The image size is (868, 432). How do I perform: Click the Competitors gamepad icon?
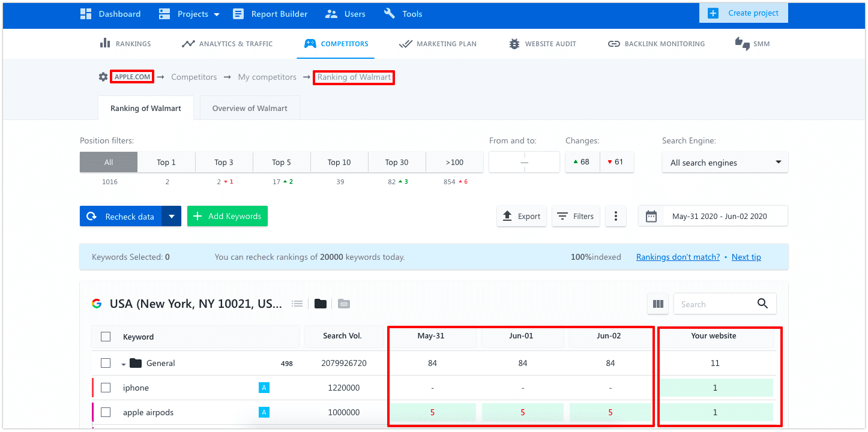click(x=310, y=44)
